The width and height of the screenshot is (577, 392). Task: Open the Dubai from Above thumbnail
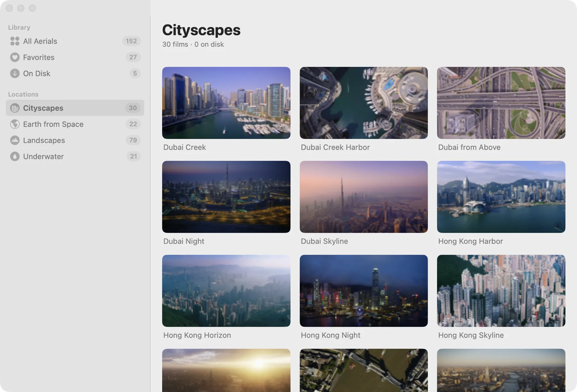click(501, 103)
